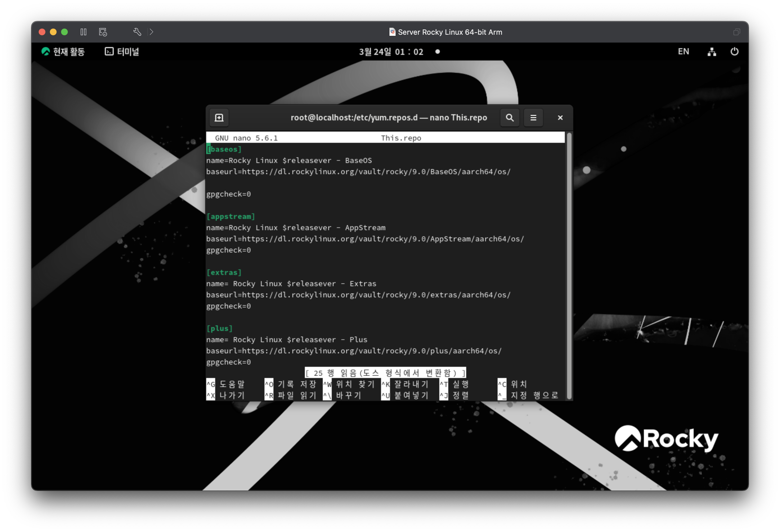Expand the arrow next to the wrench
780x532 pixels.
pyautogui.click(x=151, y=32)
